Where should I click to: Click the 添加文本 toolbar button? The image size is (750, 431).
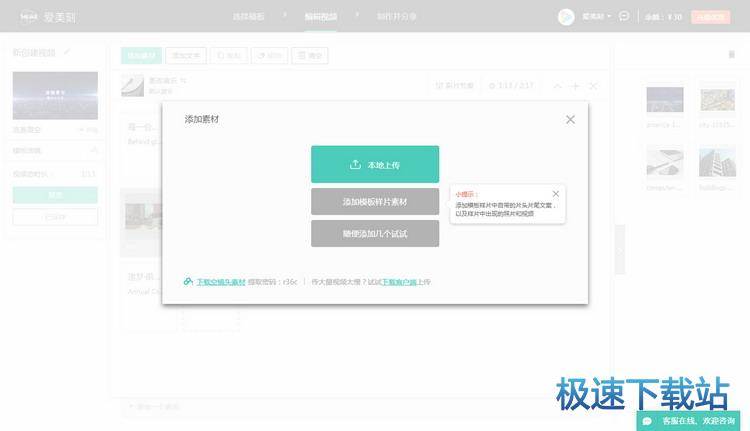point(186,55)
